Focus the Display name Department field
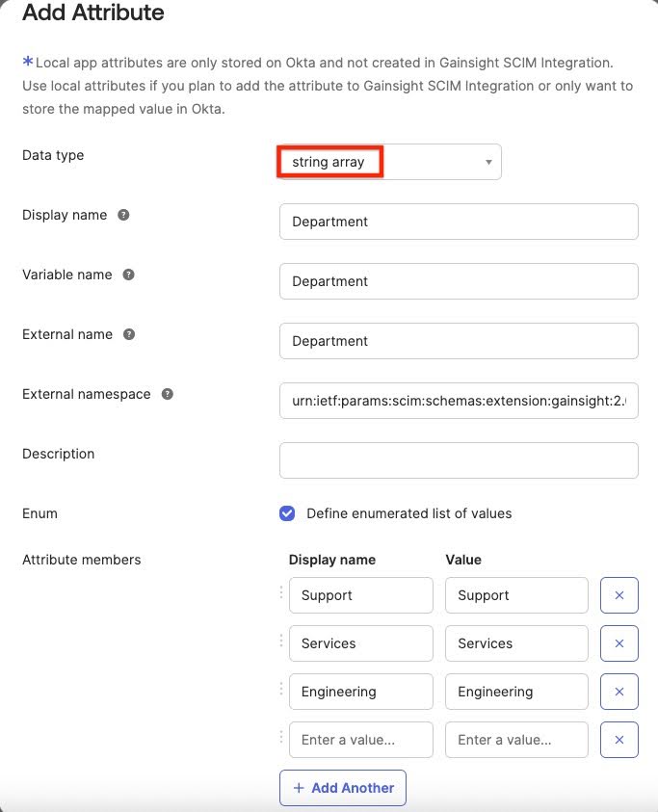The height and width of the screenshot is (812, 658). (459, 222)
